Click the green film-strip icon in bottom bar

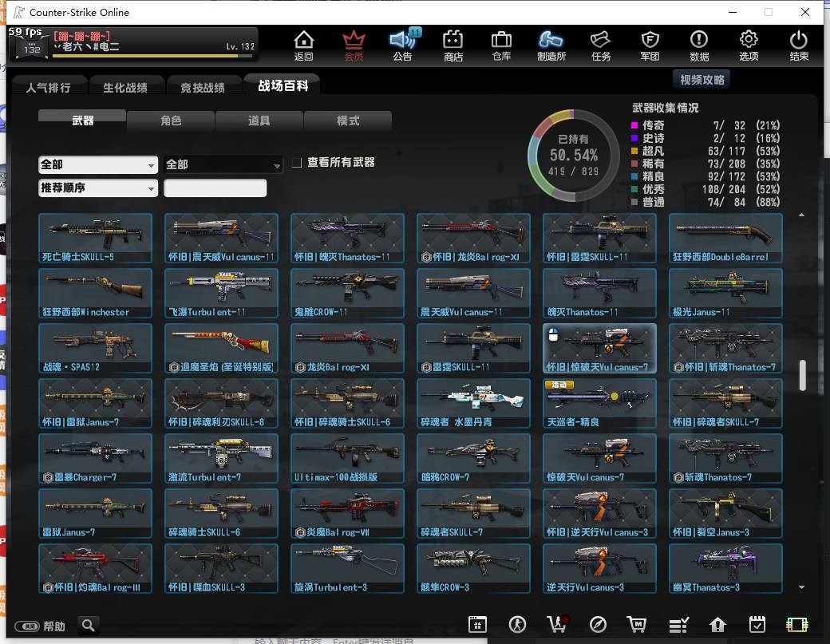pos(797,625)
